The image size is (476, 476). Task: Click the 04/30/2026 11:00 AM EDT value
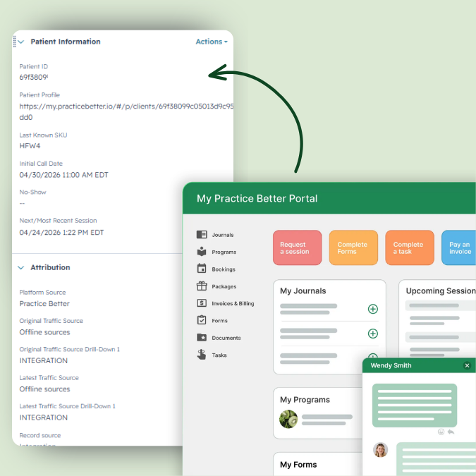pyautogui.click(x=63, y=175)
